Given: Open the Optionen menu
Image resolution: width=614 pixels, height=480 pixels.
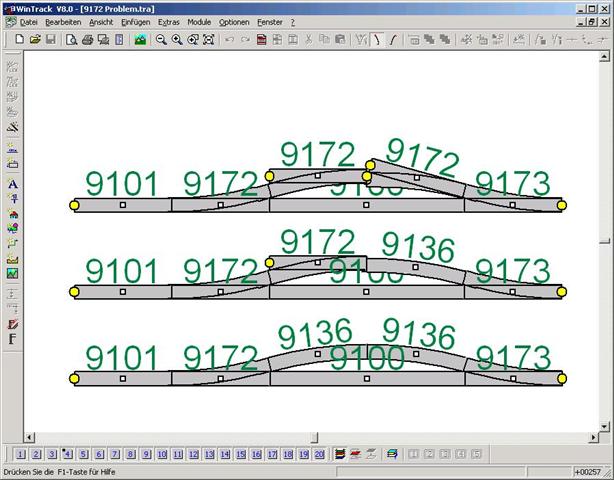Looking at the screenshot, I should point(234,22).
